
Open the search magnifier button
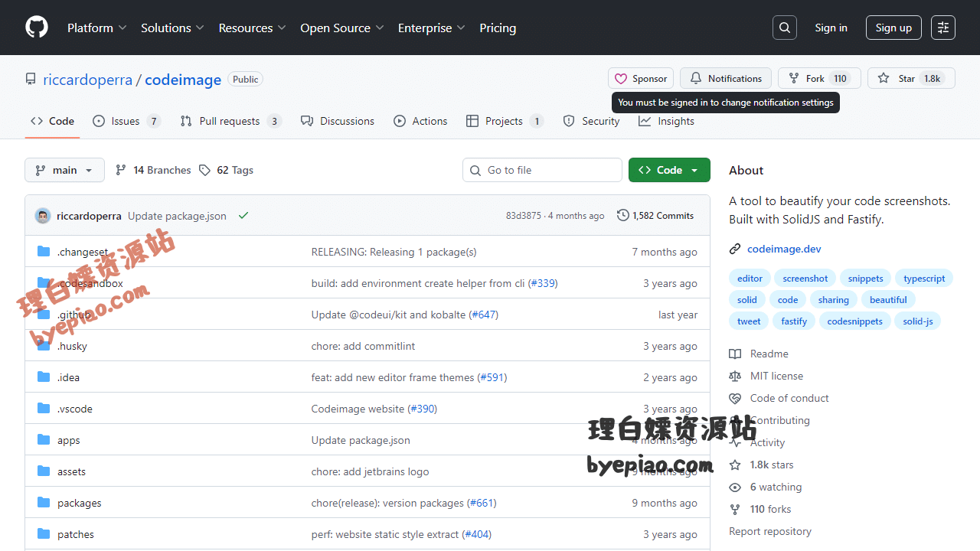point(785,28)
